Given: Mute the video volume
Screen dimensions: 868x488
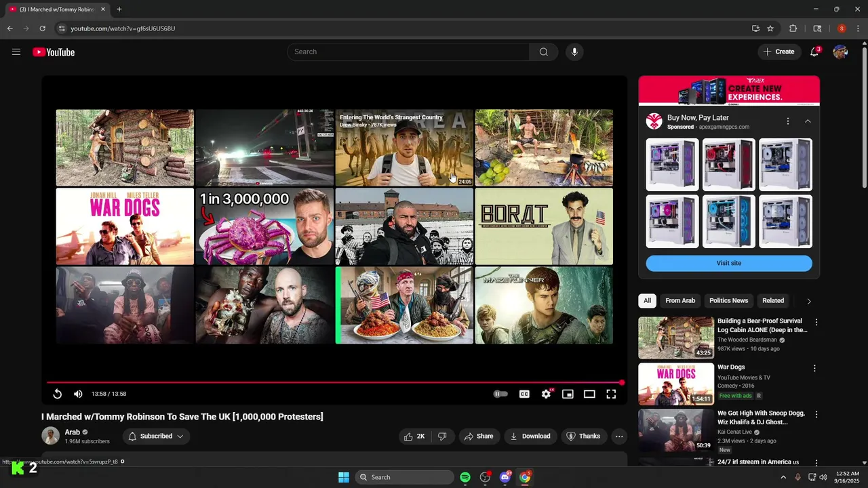Looking at the screenshot, I should pos(78,394).
